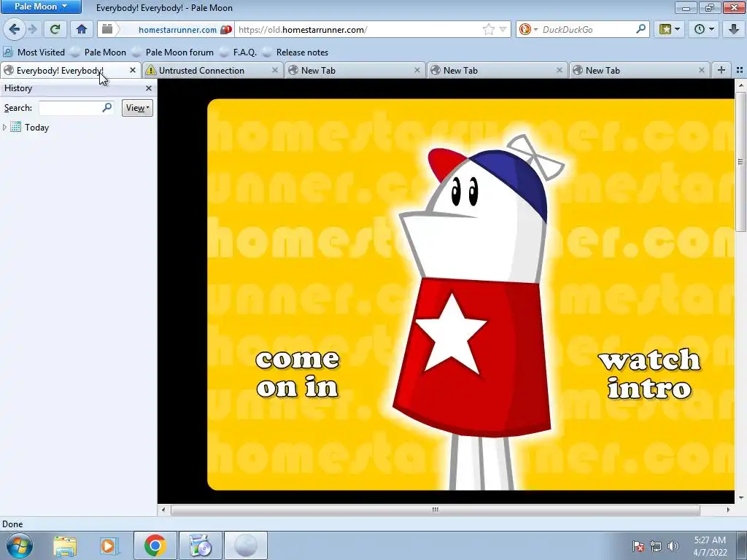Image resolution: width=747 pixels, height=560 pixels.
Task: Open the Downloads arrow button
Action: pyautogui.click(x=734, y=29)
